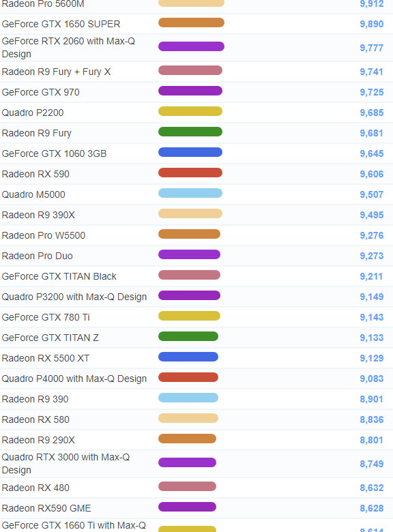Click the 9,890 score value
Image resolution: width=393 pixels, height=532 pixels.
372,24
